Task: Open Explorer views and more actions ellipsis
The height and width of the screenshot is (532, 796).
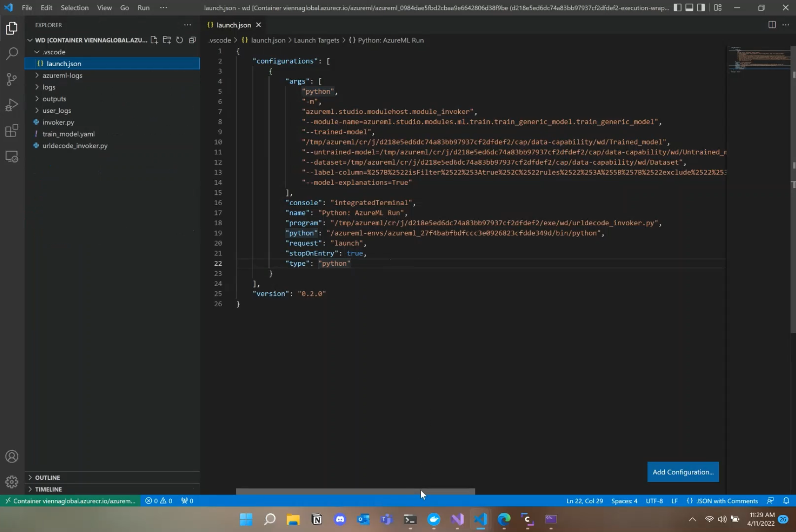Action: coord(187,25)
